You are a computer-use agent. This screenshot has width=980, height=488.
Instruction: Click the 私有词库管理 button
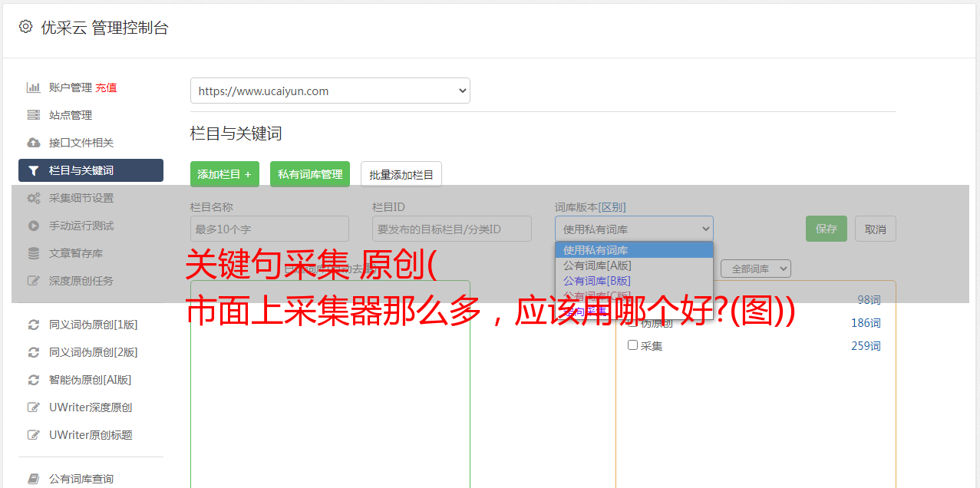310,174
